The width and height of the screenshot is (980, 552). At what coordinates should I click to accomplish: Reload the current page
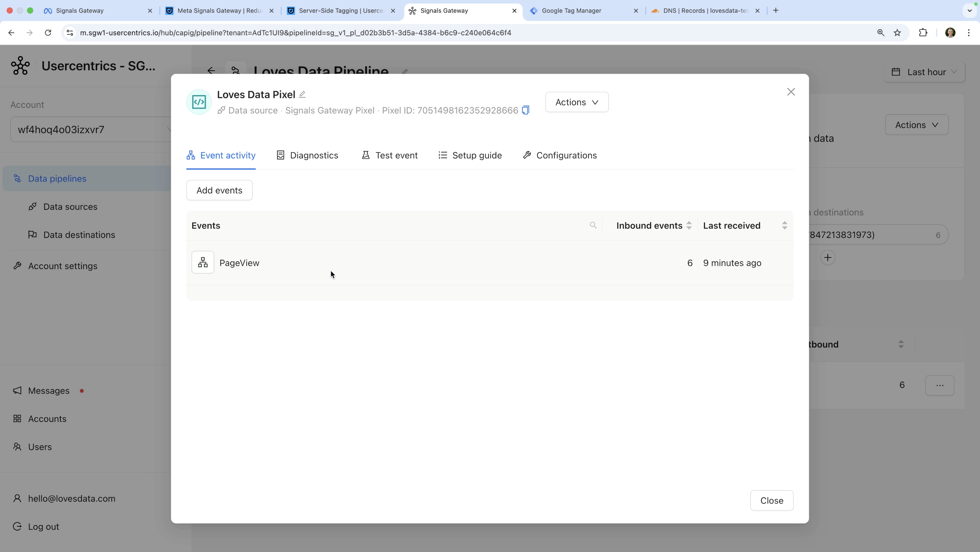click(x=48, y=33)
